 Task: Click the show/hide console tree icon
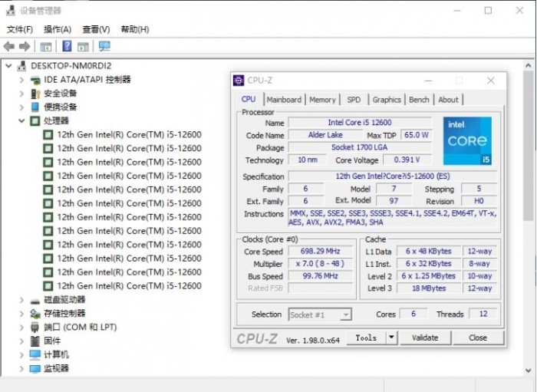click(x=46, y=47)
